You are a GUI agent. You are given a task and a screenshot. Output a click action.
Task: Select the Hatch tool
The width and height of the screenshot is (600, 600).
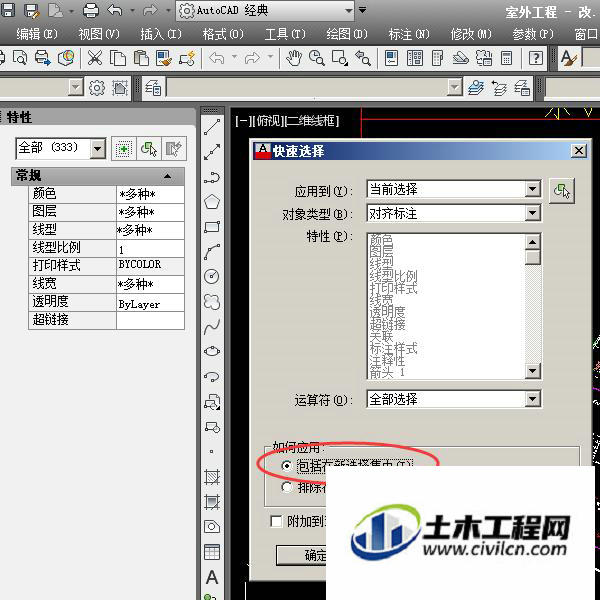[x=212, y=476]
